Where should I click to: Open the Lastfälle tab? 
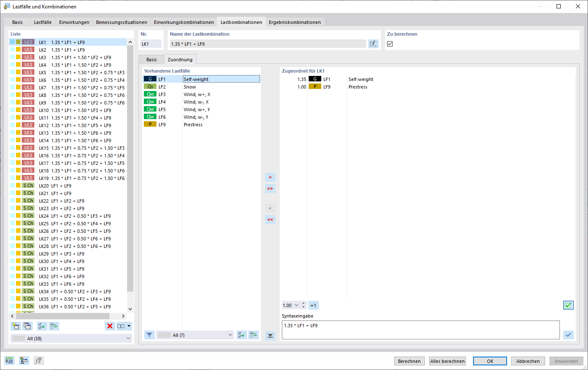43,22
